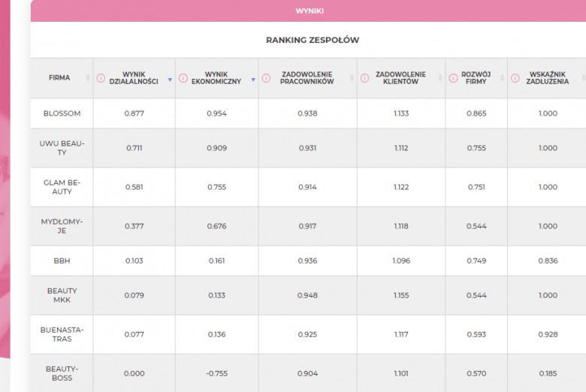Click the Wynik Ekonomiczny header label
Image resolution: width=586 pixels, height=392 pixels.
click(x=216, y=78)
